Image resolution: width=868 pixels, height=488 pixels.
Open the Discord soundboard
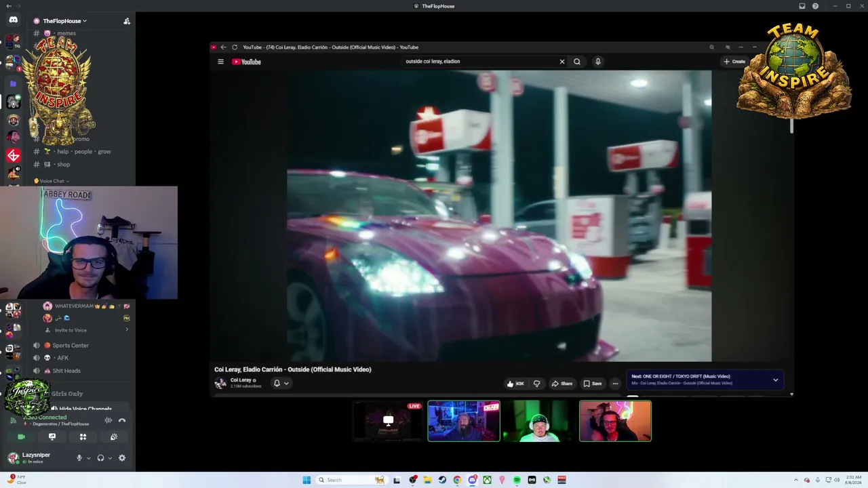pyautogui.click(x=114, y=437)
